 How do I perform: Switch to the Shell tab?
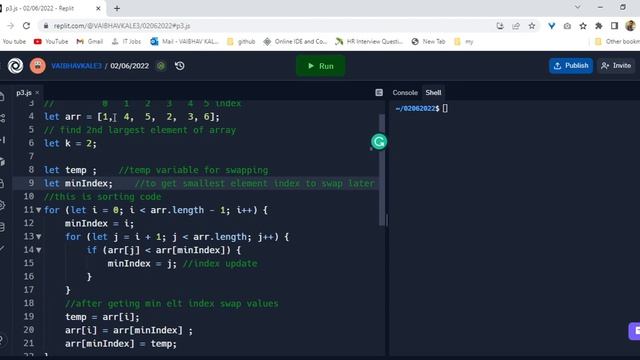(x=433, y=93)
